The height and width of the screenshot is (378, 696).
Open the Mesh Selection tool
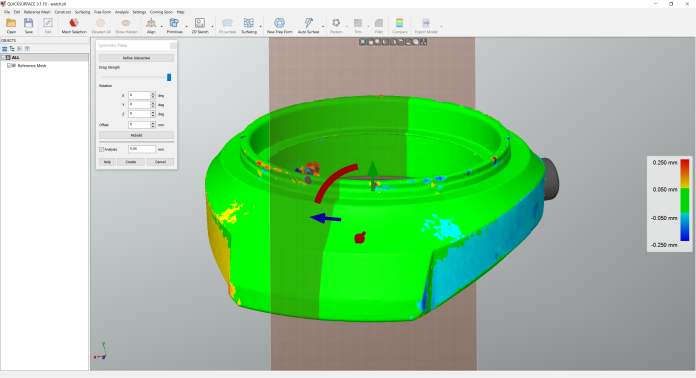click(x=74, y=26)
